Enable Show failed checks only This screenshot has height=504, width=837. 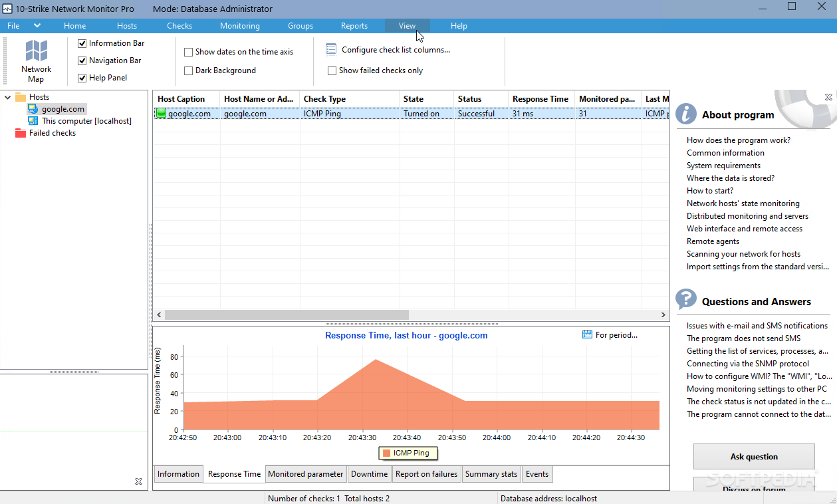(x=332, y=70)
